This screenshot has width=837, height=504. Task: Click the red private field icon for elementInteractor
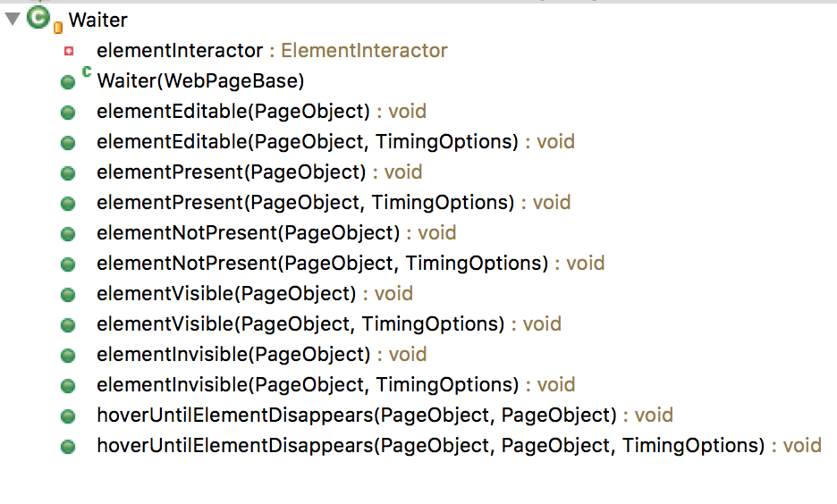pyautogui.click(x=68, y=51)
